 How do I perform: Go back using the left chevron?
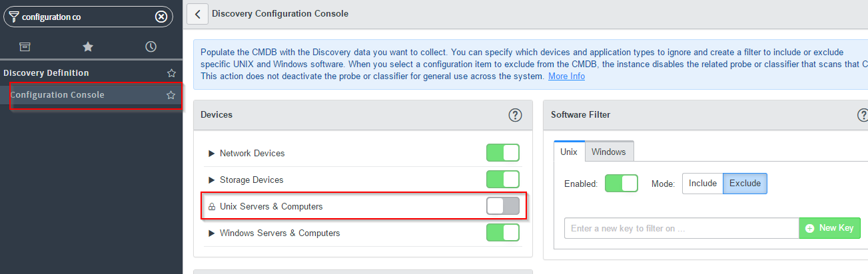(197, 13)
